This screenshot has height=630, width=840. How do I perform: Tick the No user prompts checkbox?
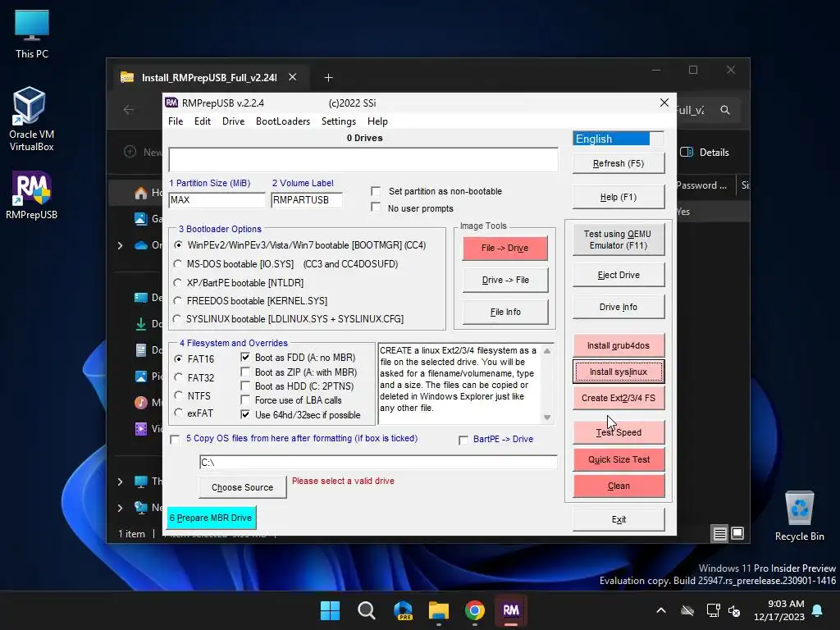(x=376, y=208)
